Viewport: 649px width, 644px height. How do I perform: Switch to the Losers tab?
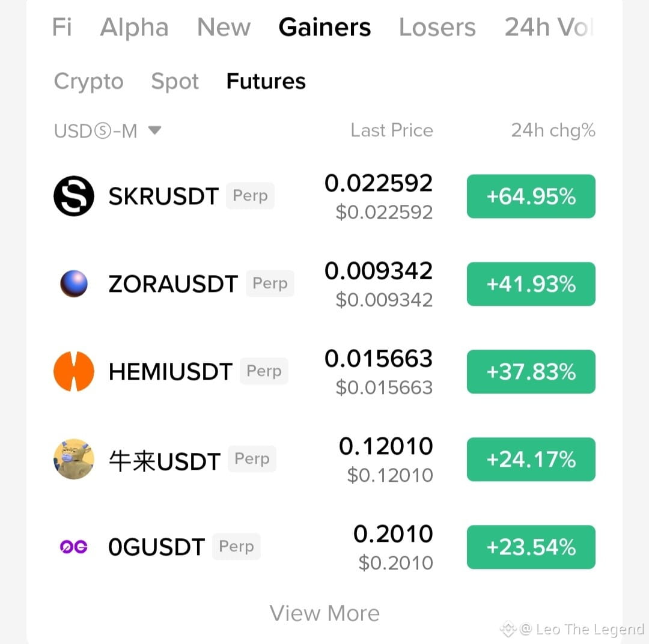point(437,27)
